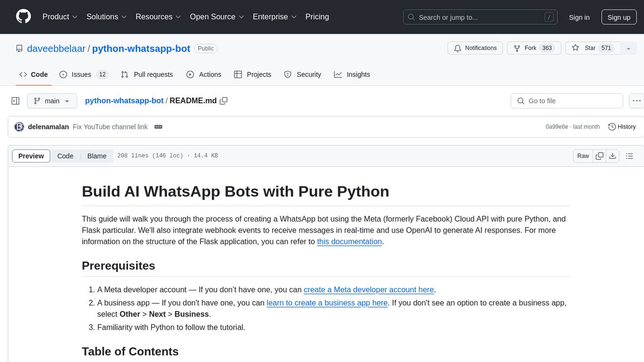644x362 pixels.
Task: Switch to the Issues tab
Action: click(84, 74)
